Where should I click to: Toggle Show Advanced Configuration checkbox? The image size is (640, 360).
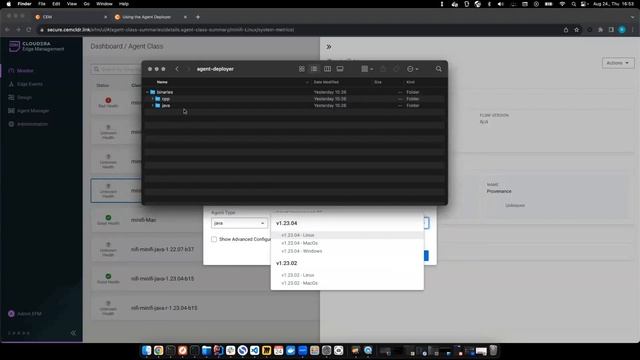pos(214,239)
